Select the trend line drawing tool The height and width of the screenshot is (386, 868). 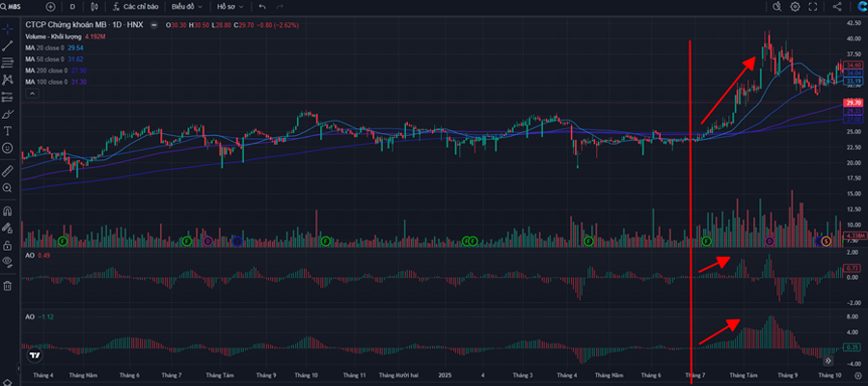[x=7, y=45]
